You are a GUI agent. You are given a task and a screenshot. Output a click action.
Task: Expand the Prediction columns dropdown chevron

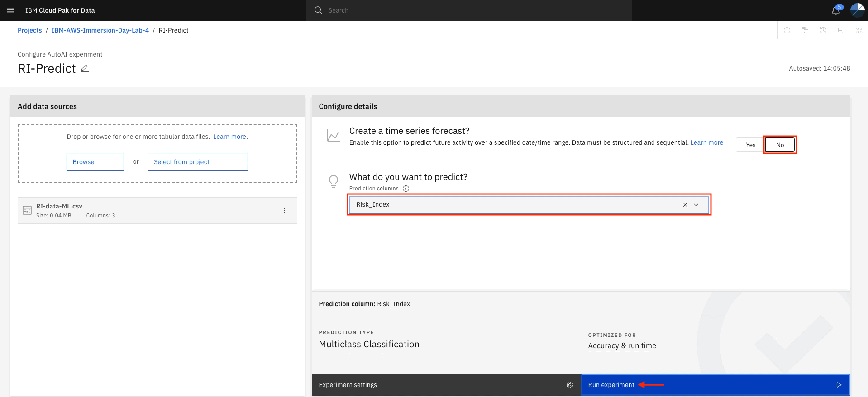tap(696, 205)
